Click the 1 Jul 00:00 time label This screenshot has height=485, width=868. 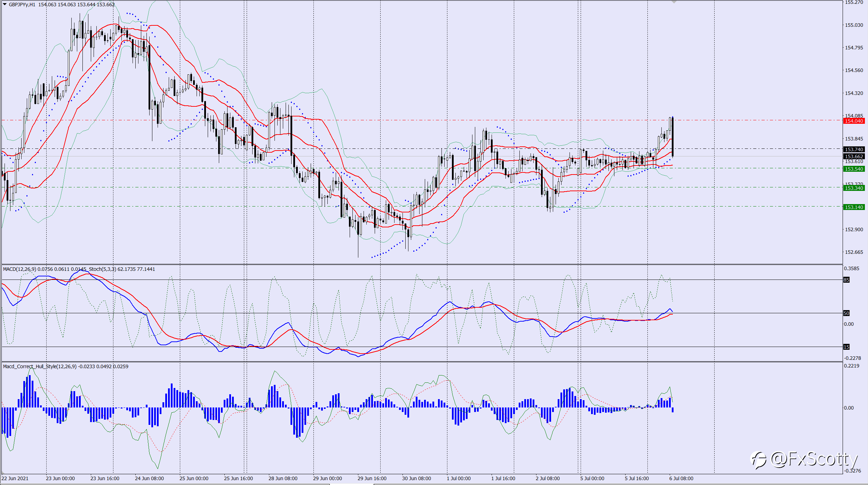pyautogui.click(x=459, y=478)
